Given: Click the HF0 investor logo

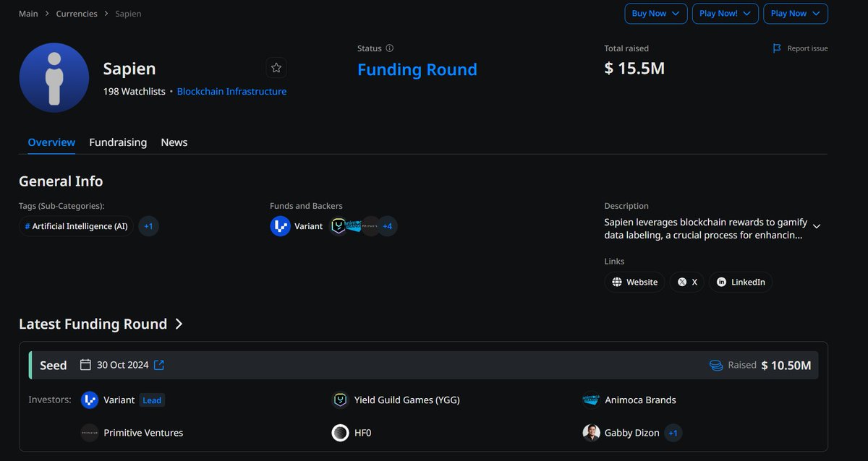Looking at the screenshot, I should coord(340,433).
